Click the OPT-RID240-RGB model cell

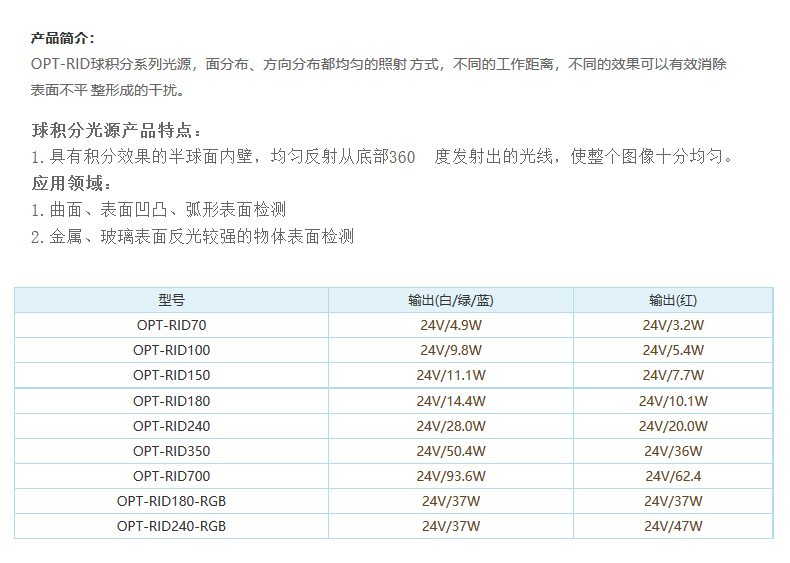pyautogui.click(x=171, y=526)
